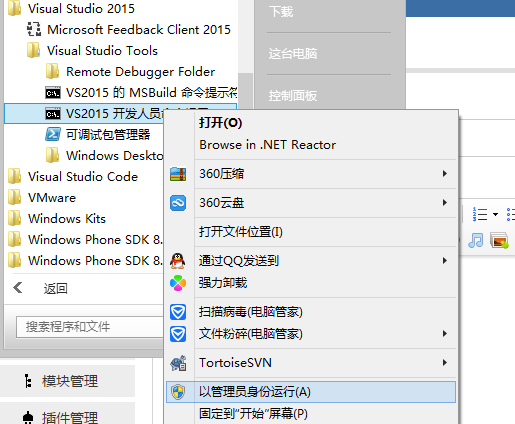Choose 打开(O) from context menu
Viewport: 515px width, 424px height.
[x=220, y=123]
